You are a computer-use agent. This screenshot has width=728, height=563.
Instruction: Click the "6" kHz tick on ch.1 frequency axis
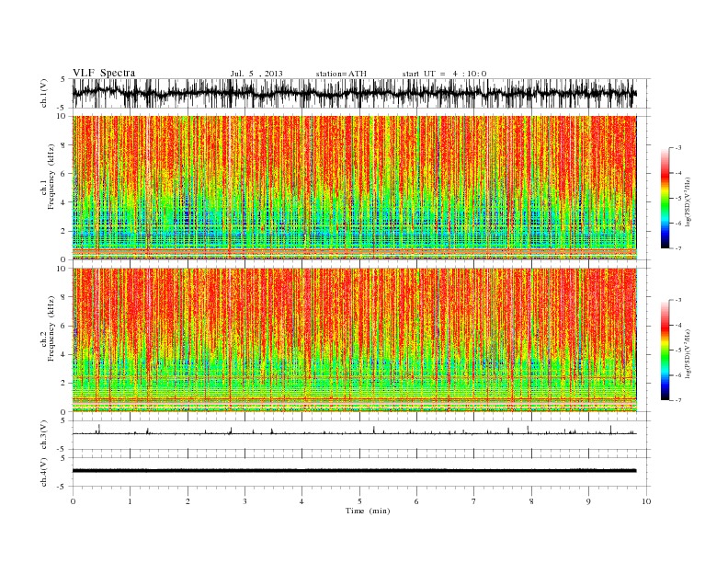coord(64,174)
